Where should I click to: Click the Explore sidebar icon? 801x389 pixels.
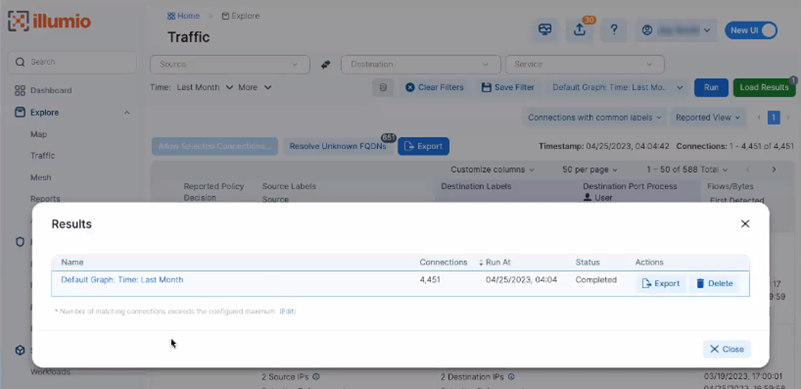click(x=20, y=112)
